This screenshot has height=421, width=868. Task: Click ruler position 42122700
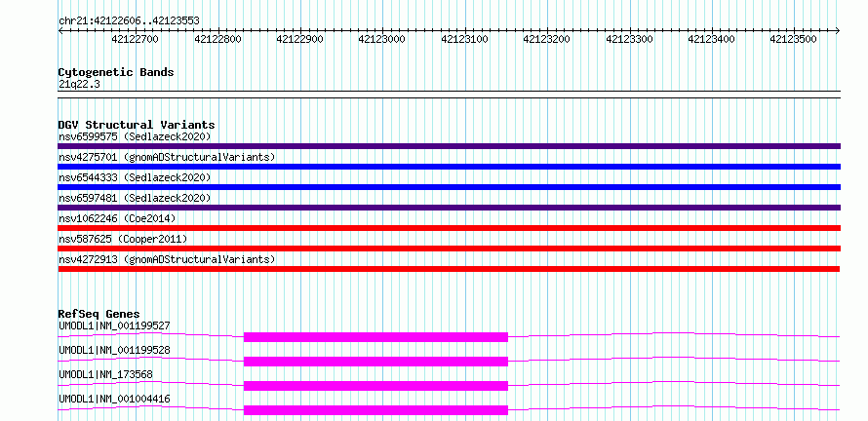[135, 39]
